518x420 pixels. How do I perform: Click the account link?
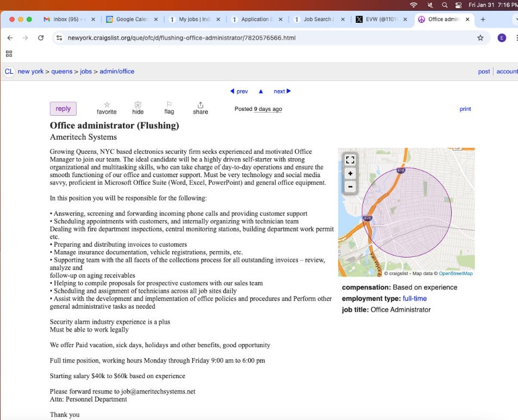507,71
